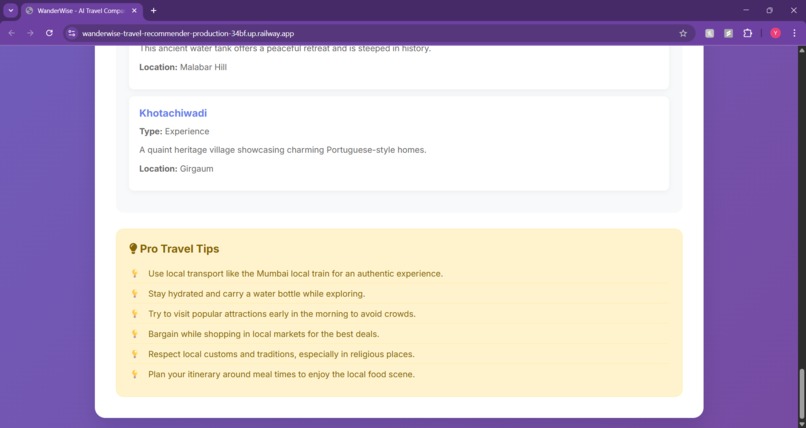Open the tab search dropdown arrow
This screenshot has height=428, width=806.
10,10
